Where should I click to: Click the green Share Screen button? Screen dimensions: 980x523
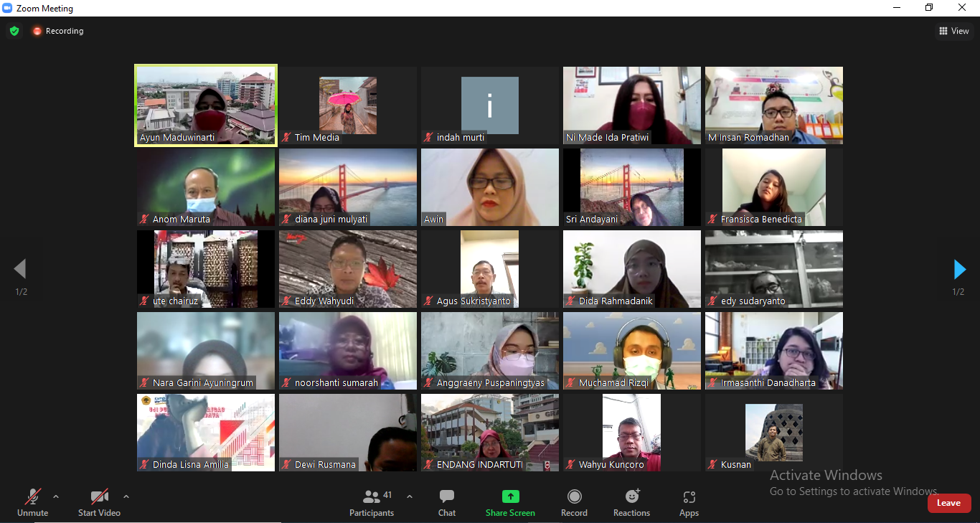tap(510, 503)
